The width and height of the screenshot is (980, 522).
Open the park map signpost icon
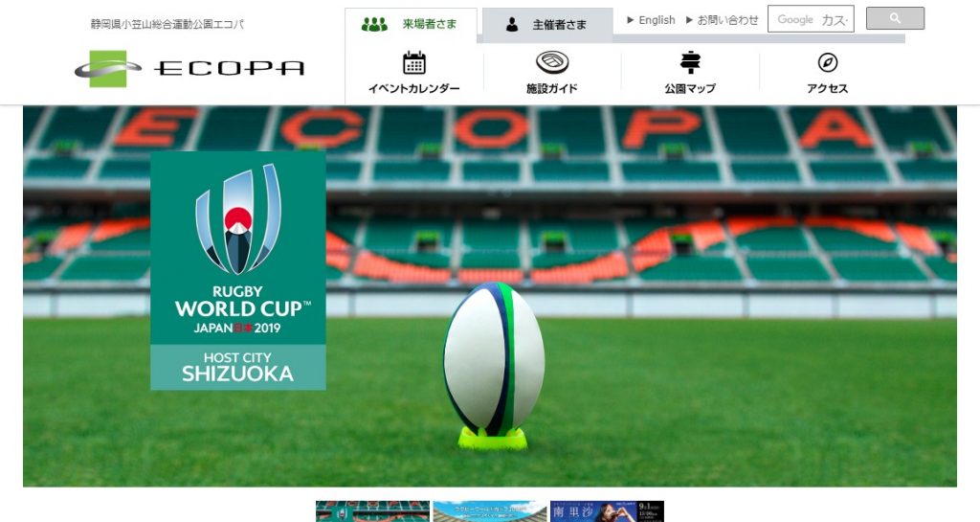point(690,62)
